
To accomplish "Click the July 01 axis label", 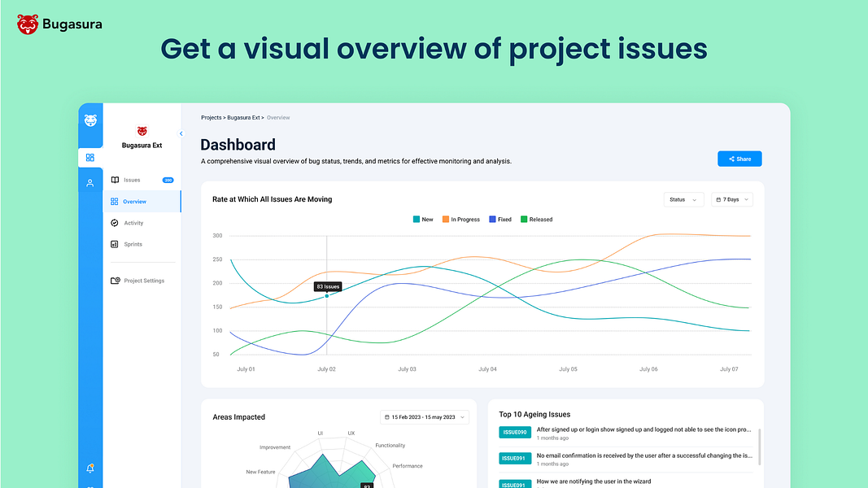I will (x=246, y=369).
